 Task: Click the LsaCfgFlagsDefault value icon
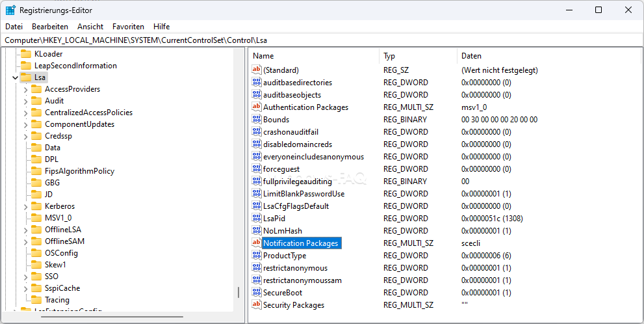coord(257,206)
